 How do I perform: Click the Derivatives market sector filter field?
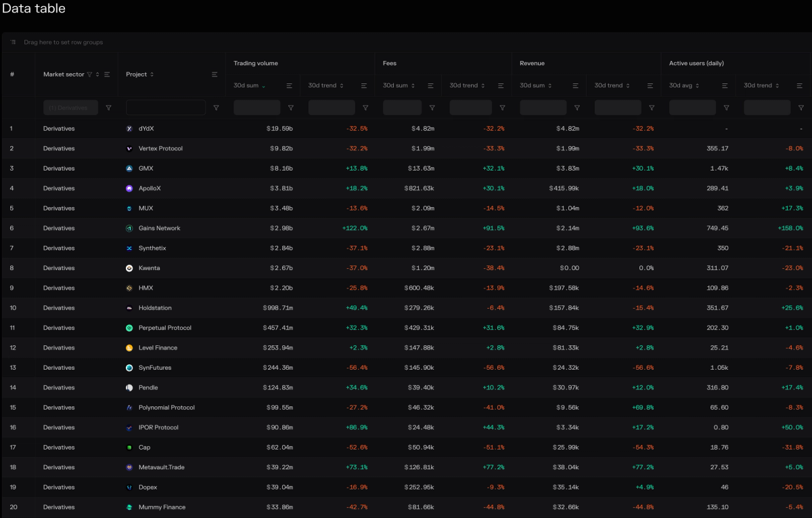coord(70,108)
